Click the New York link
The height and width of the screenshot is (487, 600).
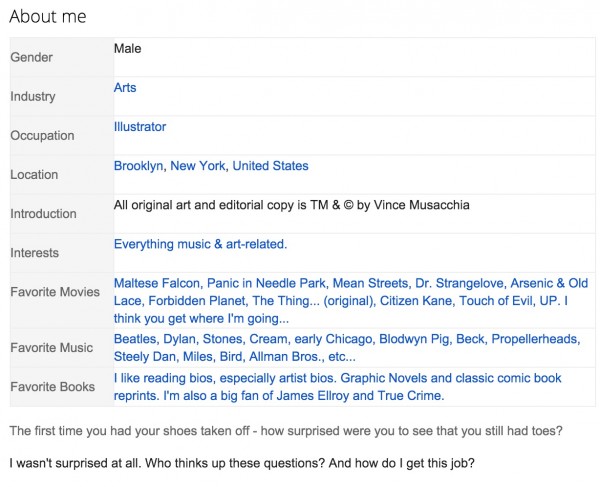pyautogui.click(x=198, y=166)
